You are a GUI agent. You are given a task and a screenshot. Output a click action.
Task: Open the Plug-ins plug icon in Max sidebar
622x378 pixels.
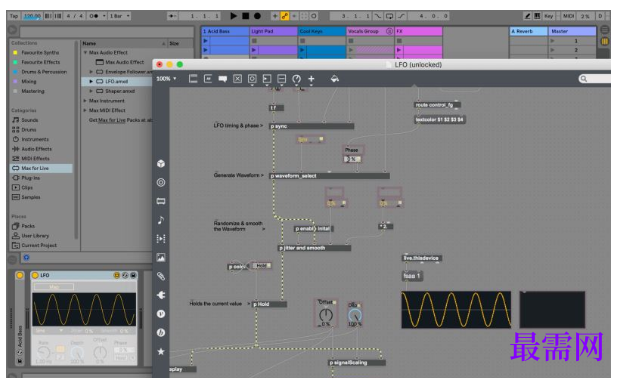coord(161,295)
